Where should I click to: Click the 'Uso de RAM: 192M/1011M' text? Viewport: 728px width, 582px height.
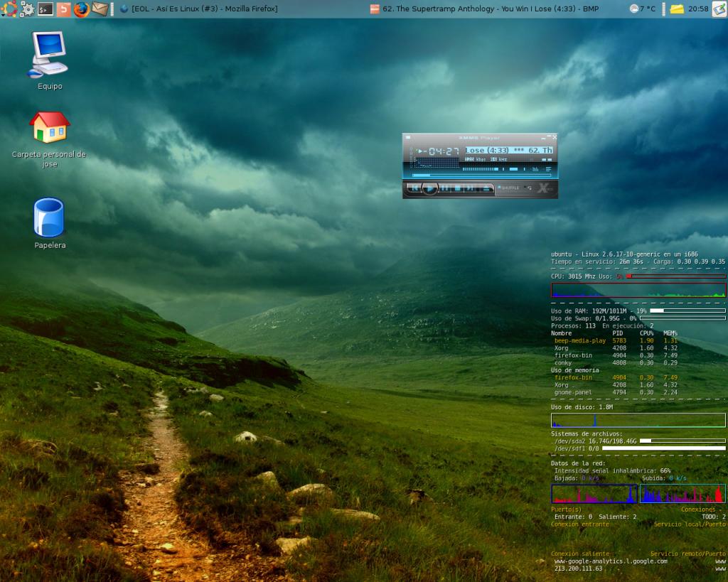point(589,311)
